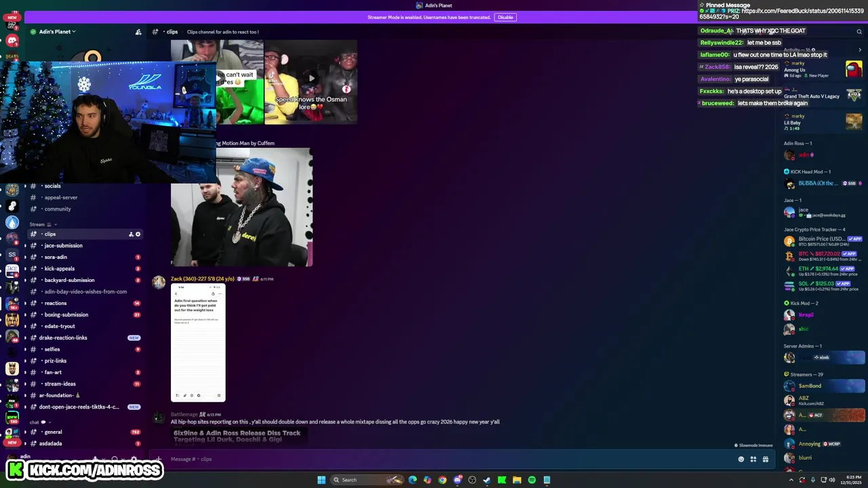Open Bitcoin Price app member entry
Viewport: 868px width, 488px height.
823,241
